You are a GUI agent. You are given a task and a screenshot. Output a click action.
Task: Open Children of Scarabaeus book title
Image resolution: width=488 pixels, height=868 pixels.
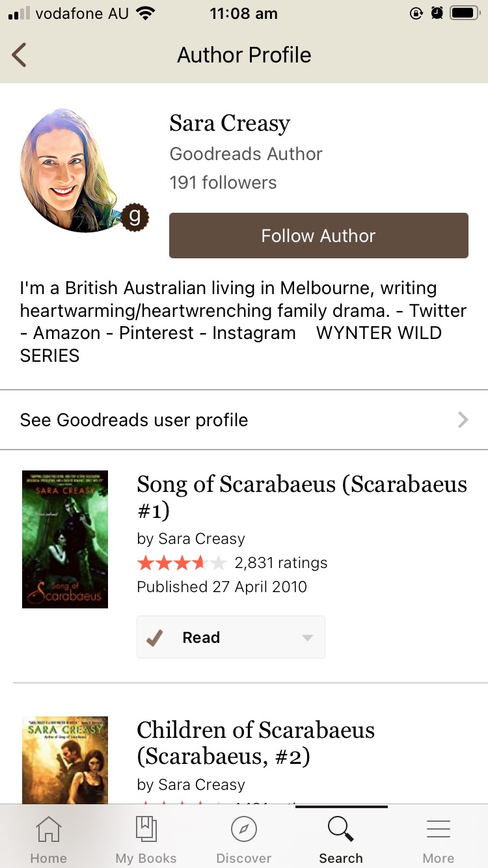pyautogui.click(x=256, y=743)
